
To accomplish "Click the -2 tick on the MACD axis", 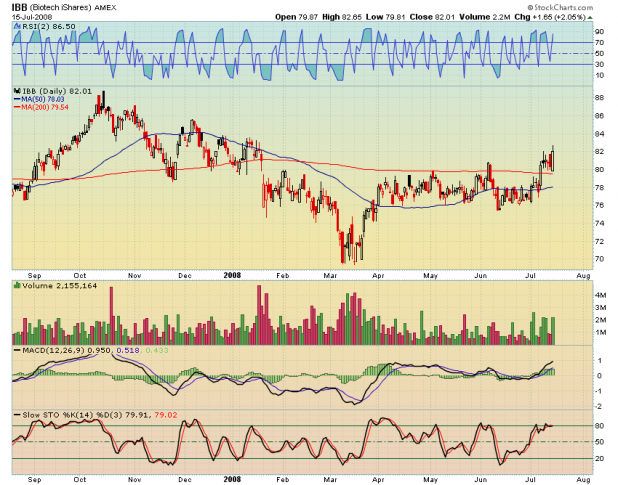I will (x=599, y=406).
